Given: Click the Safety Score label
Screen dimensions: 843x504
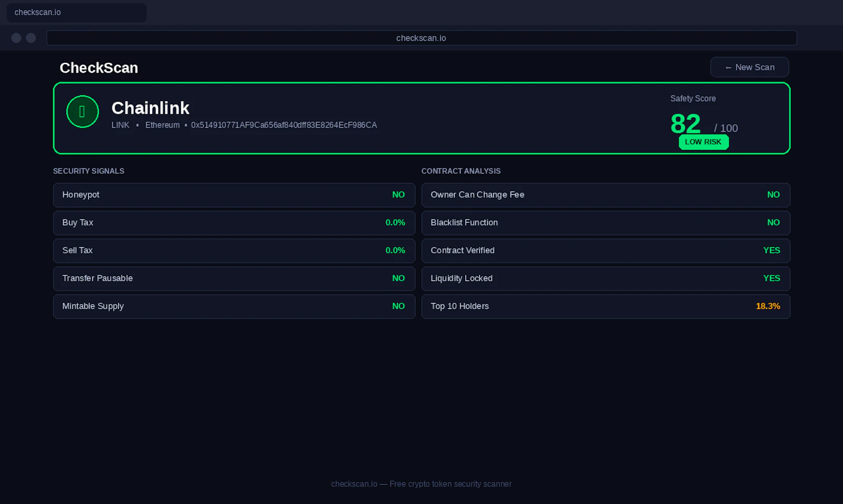Looking at the screenshot, I should coord(693,98).
